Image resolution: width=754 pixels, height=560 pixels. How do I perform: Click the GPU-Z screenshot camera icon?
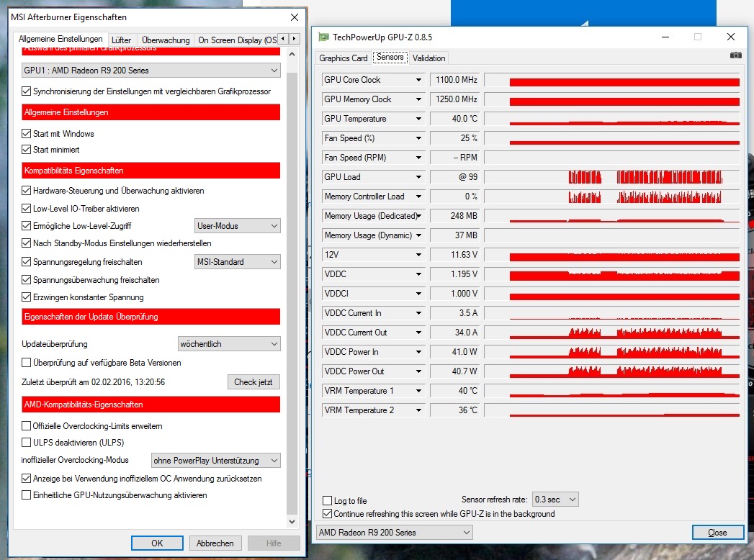(735, 55)
